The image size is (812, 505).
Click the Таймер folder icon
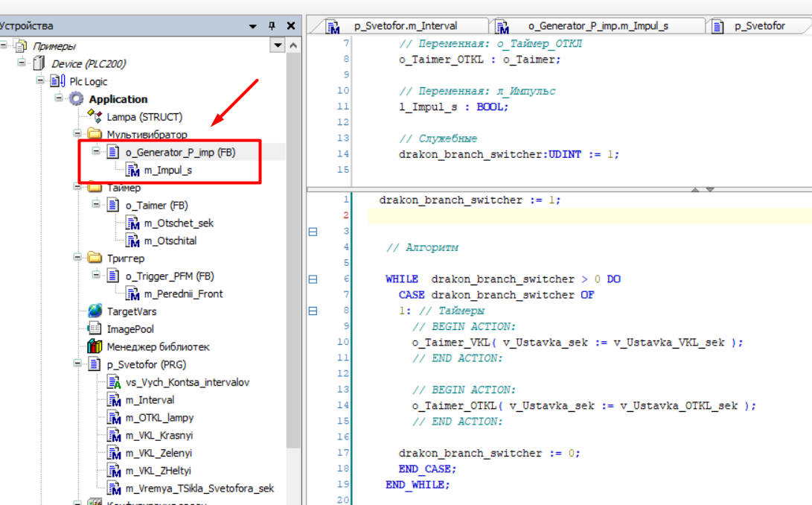[95, 187]
